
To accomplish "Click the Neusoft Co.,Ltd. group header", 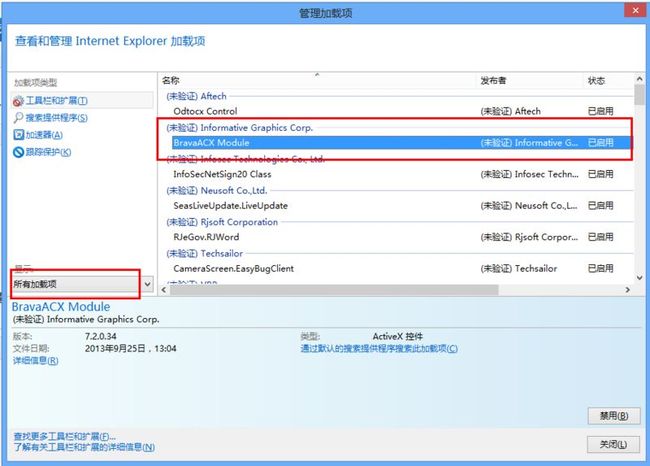I will [x=217, y=191].
